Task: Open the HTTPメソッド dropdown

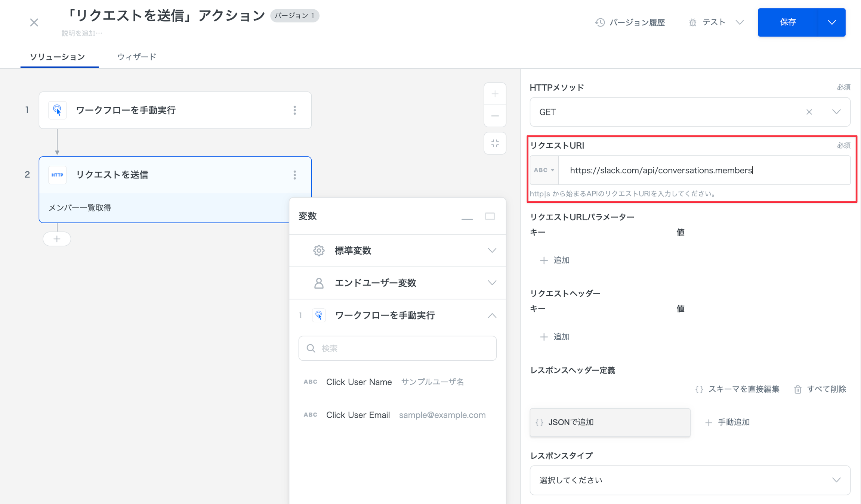Action: tap(836, 112)
